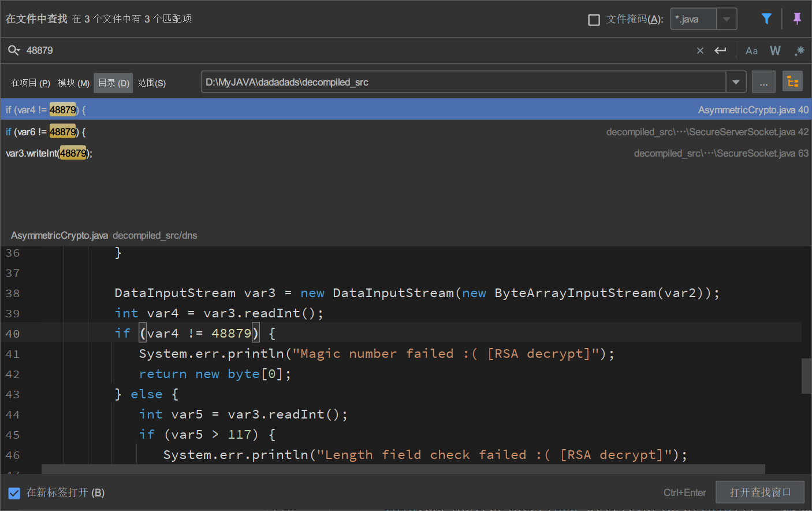Click the return new byte[0] line
This screenshot has height=511, width=812.
pyautogui.click(x=215, y=374)
